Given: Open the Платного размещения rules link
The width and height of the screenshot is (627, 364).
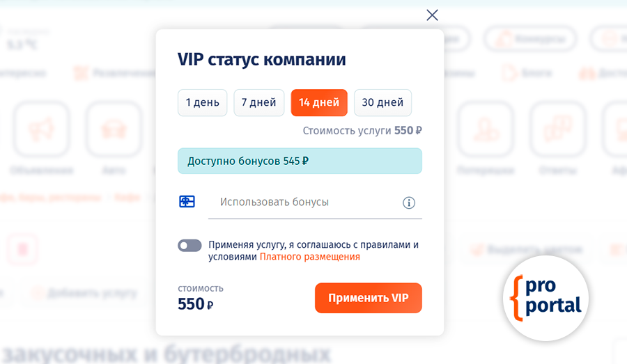Looking at the screenshot, I should click(310, 256).
